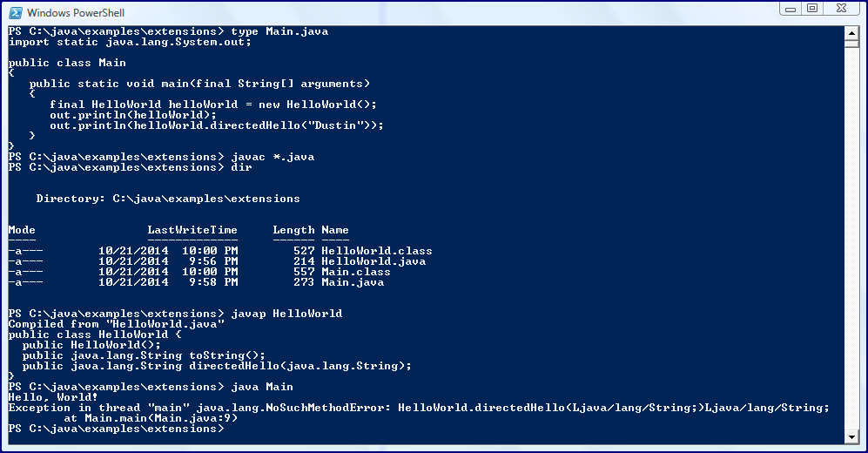Close the Windows PowerShell window
Screen dimensions: 868x453
[842, 9]
